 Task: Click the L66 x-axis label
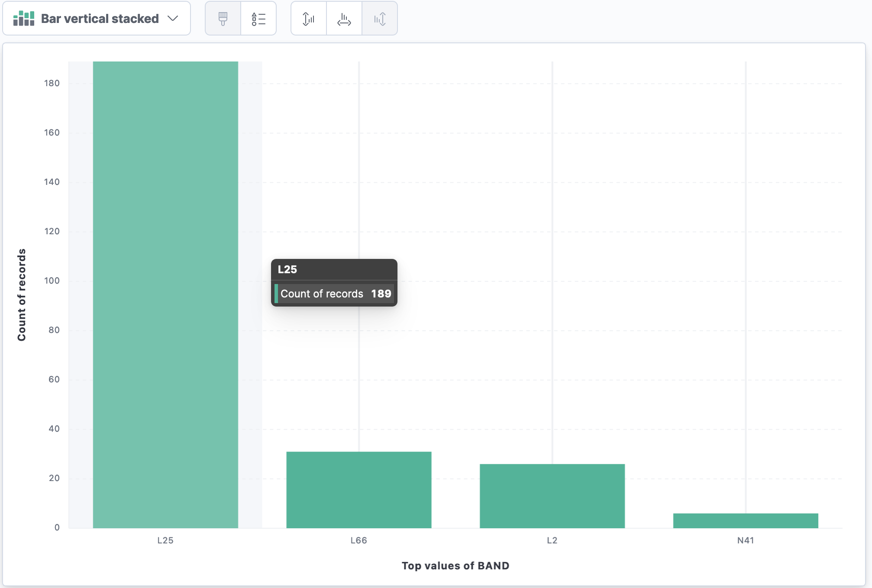(x=358, y=540)
